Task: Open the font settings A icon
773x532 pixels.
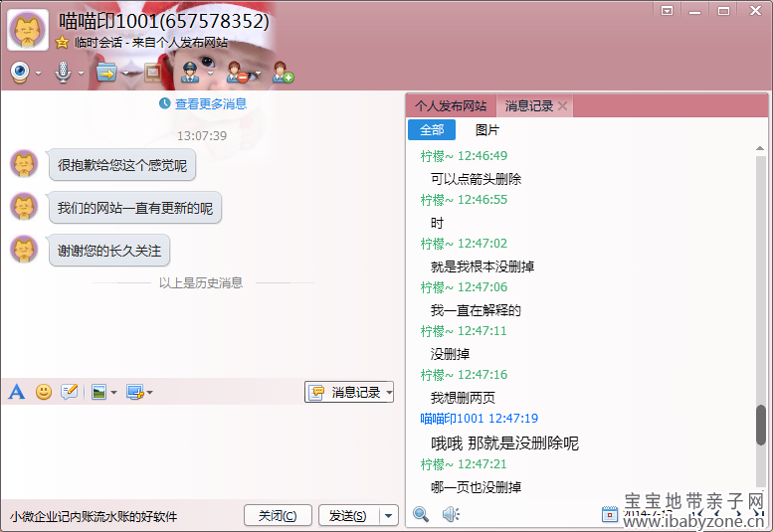Action: click(x=17, y=392)
